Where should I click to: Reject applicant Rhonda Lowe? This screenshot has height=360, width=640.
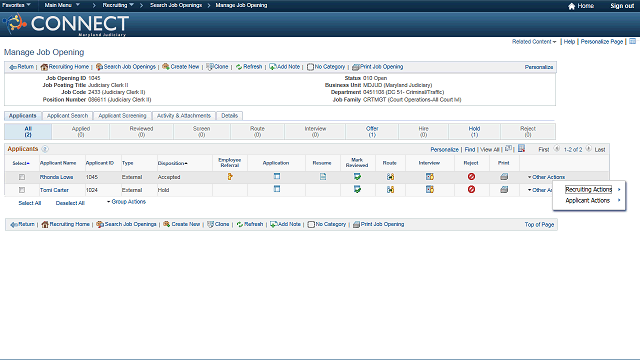471,177
